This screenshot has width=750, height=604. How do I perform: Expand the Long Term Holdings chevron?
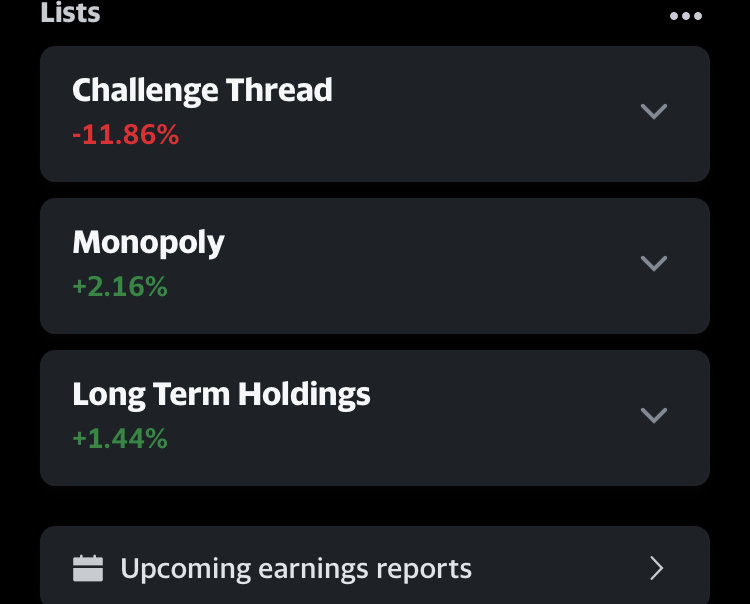click(653, 415)
